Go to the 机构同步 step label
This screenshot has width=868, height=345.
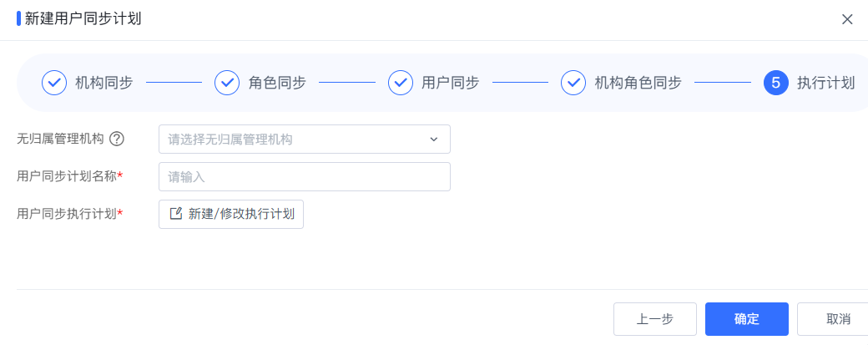pyautogui.click(x=104, y=83)
